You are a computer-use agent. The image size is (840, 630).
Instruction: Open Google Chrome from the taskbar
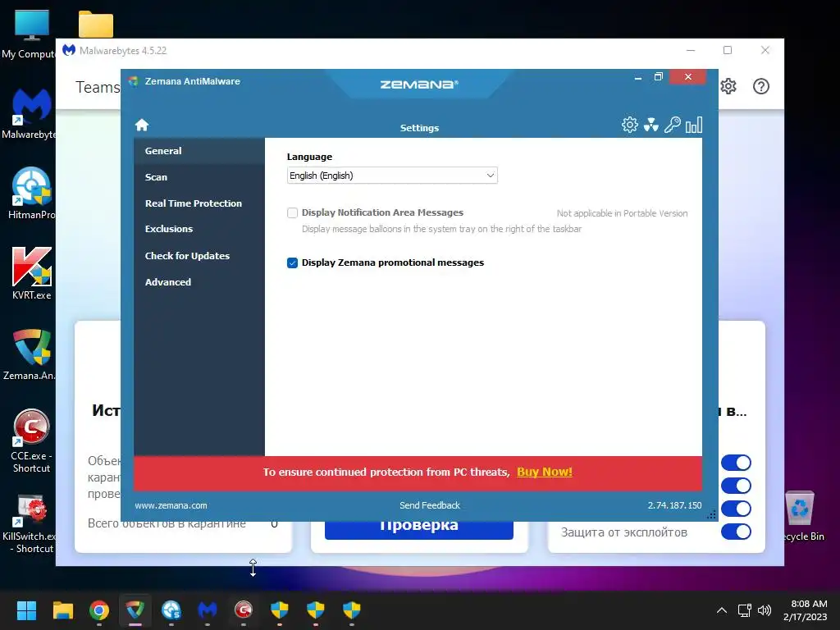(x=99, y=610)
